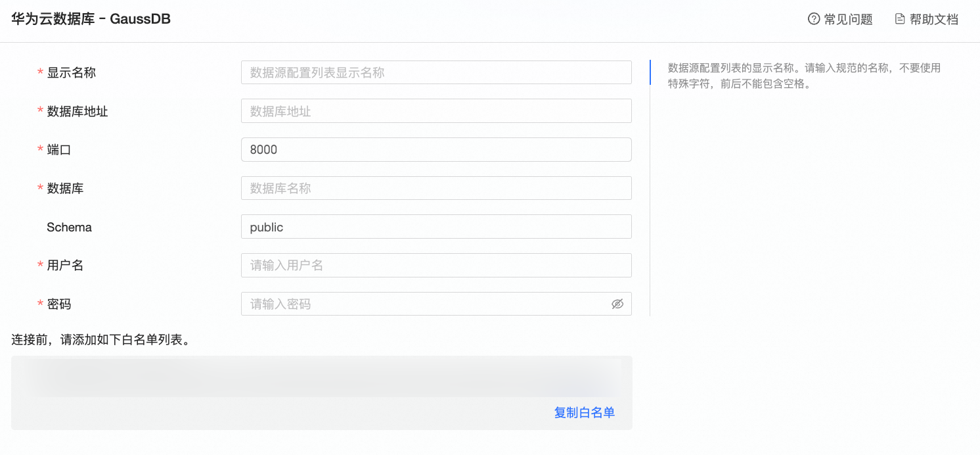The height and width of the screenshot is (455, 980).
Task: Click the 连接前，请添加如下白名单列表 text
Action: (x=102, y=340)
